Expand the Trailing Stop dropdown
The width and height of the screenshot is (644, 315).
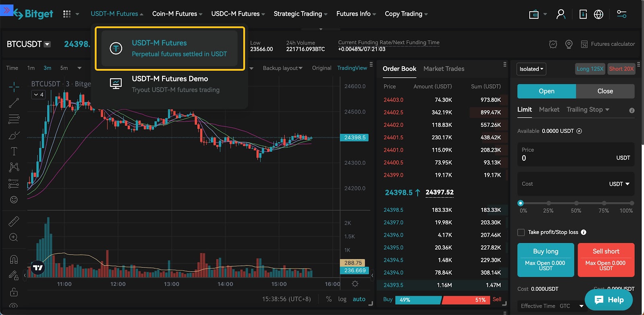tap(588, 110)
